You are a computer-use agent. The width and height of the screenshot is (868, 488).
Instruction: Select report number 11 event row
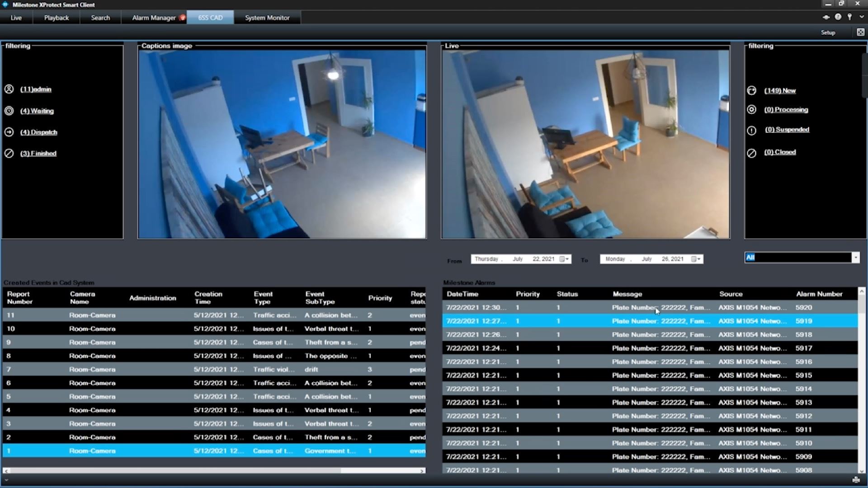pyautogui.click(x=214, y=315)
